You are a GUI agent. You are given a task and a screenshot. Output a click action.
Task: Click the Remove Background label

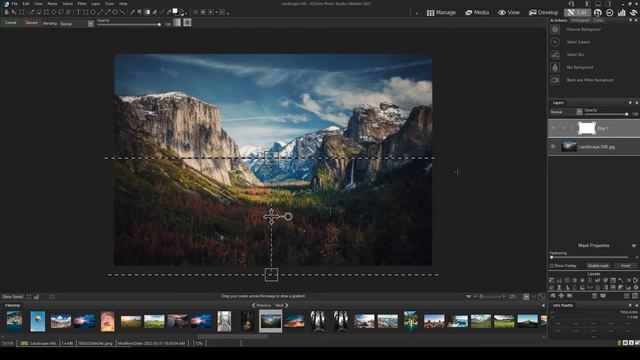584,29
